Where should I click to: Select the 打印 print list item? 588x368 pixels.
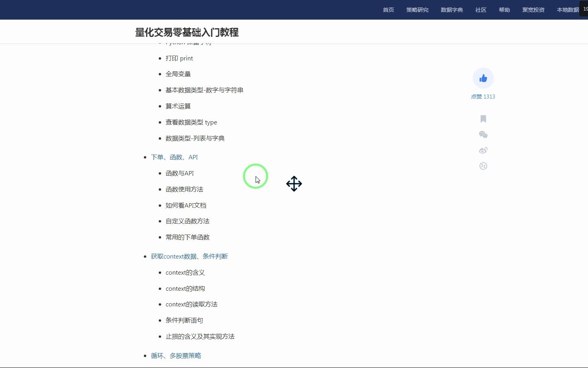pyautogui.click(x=179, y=58)
